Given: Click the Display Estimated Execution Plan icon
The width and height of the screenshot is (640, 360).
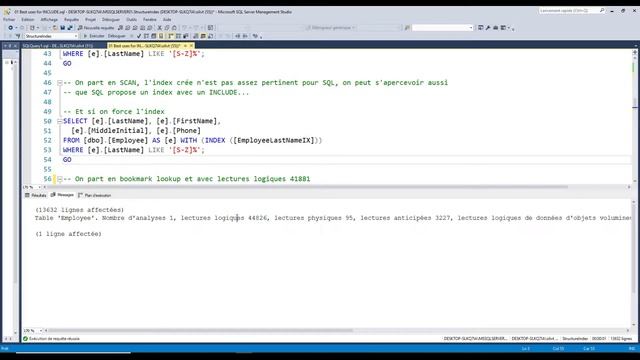Looking at the screenshot, I should click(x=146, y=36).
